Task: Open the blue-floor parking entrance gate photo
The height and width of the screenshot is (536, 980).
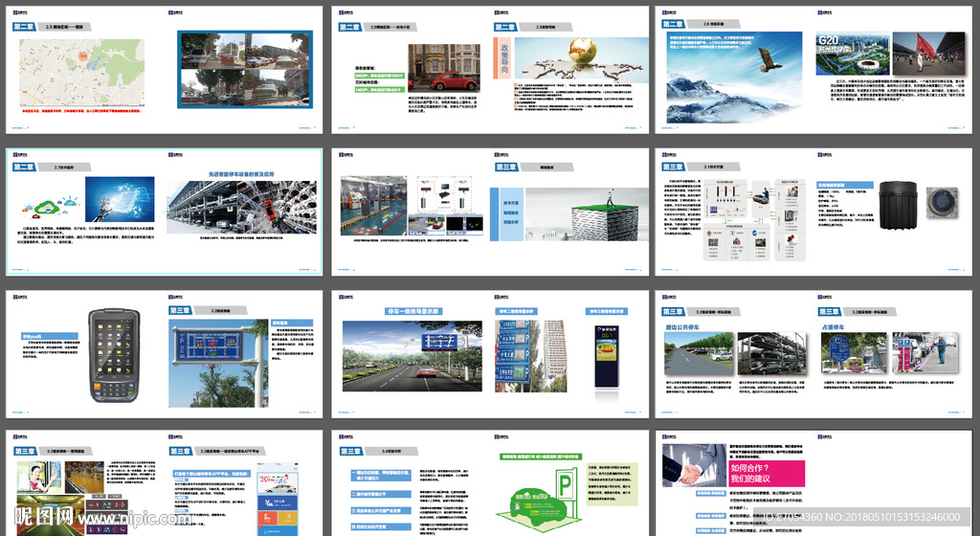Action: (x=373, y=205)
